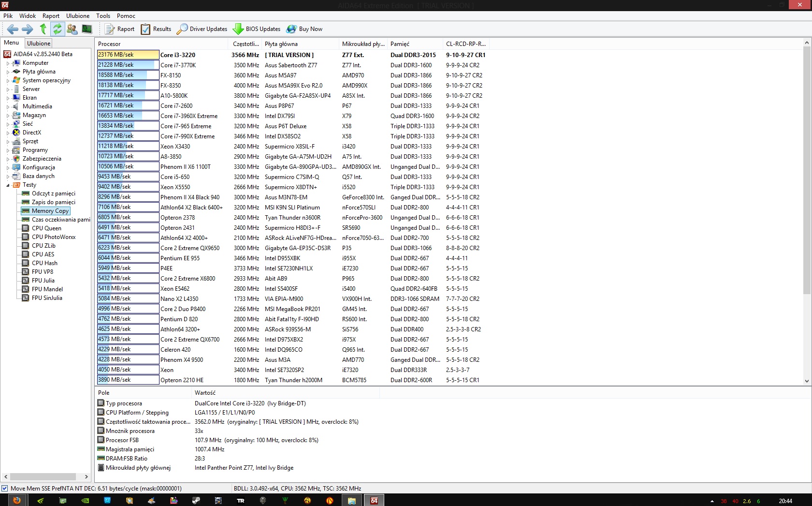Select the AIDA64 v2.85.2440 Beta root node

[x=43, y=54]
